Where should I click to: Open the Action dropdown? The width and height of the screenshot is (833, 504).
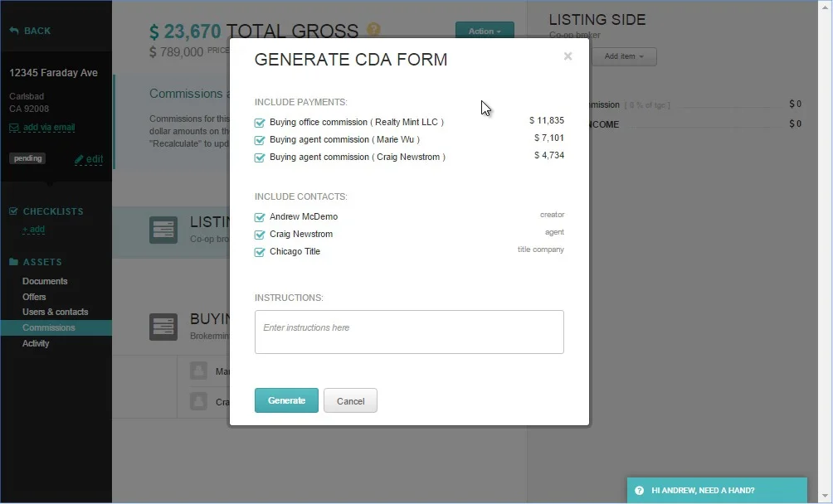click(485, 31)
